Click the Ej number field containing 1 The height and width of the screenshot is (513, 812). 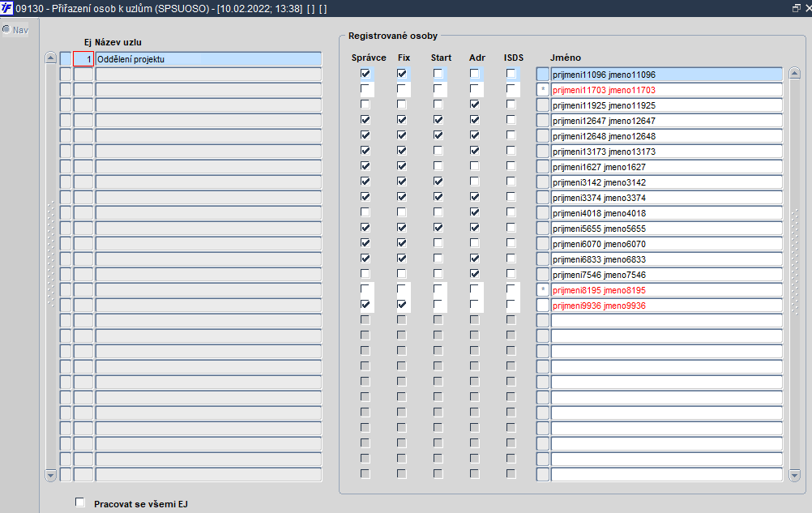[x=83, y=59]
